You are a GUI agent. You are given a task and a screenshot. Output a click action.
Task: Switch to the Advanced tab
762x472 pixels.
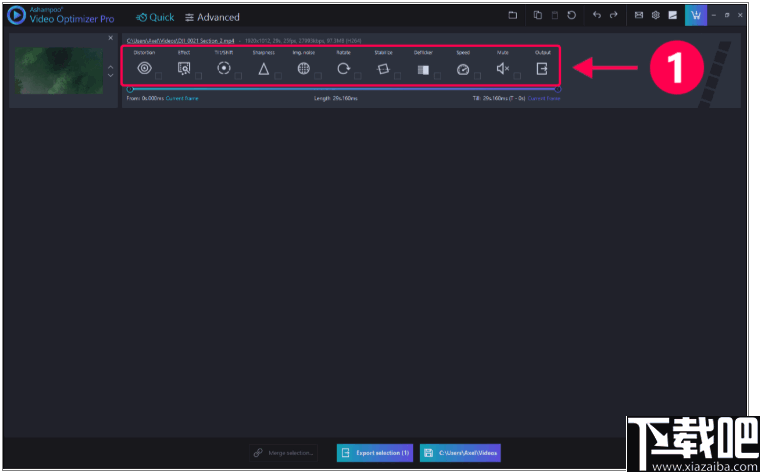click(x=212, y=17)
